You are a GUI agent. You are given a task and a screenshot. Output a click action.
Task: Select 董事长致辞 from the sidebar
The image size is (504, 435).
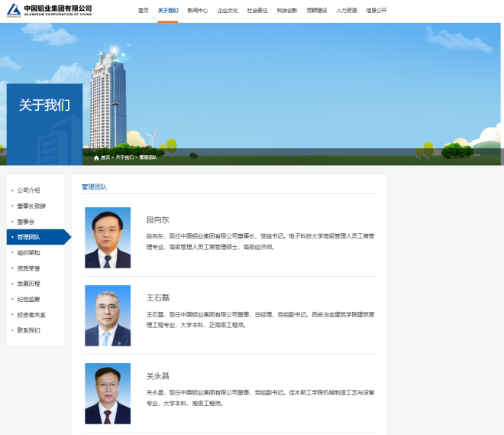pyautogui.click(x=31, y=206)
